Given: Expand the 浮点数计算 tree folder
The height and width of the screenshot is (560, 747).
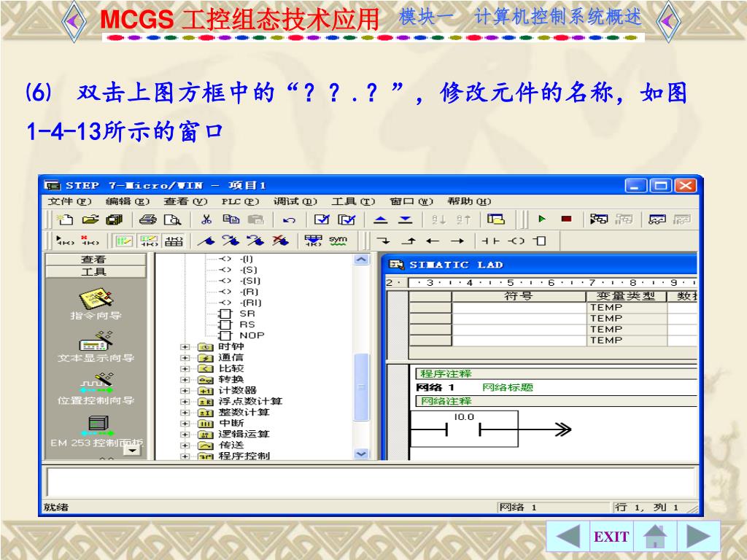Looking at the screenshot, I should tap(185, 402).
